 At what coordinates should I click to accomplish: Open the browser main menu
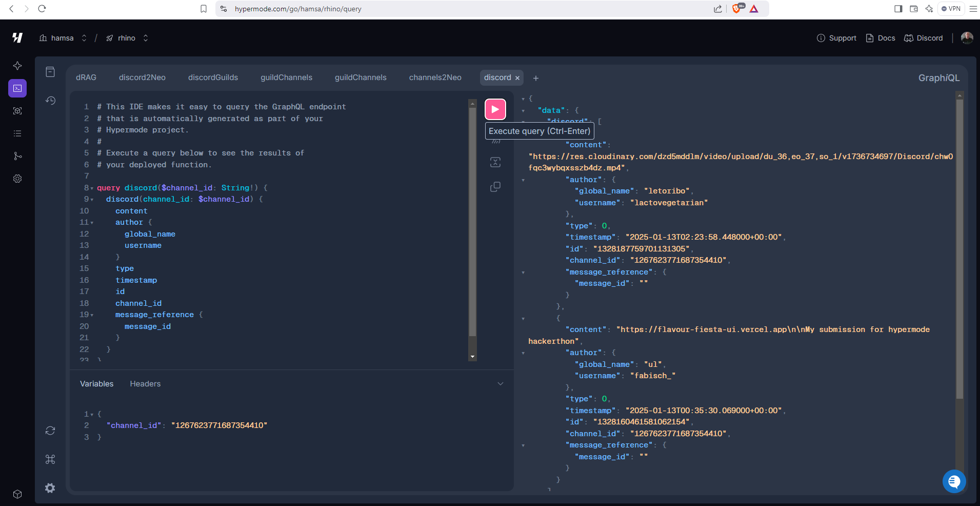point(973,9)
